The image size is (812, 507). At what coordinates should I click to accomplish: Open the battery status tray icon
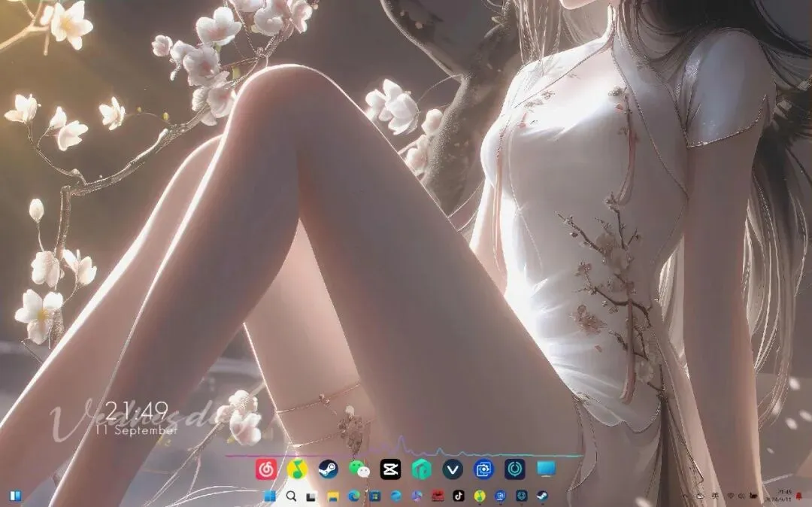[x=753, y=496]
